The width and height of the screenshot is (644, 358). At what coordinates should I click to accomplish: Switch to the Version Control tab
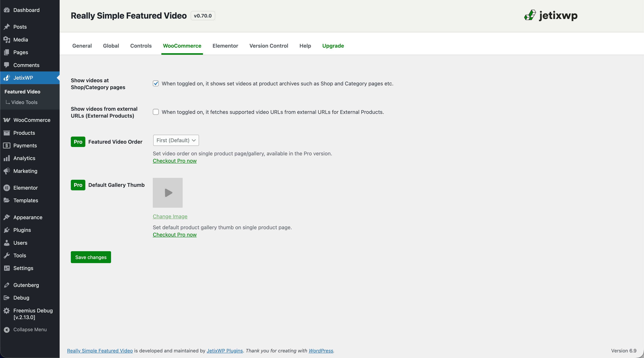269,46
